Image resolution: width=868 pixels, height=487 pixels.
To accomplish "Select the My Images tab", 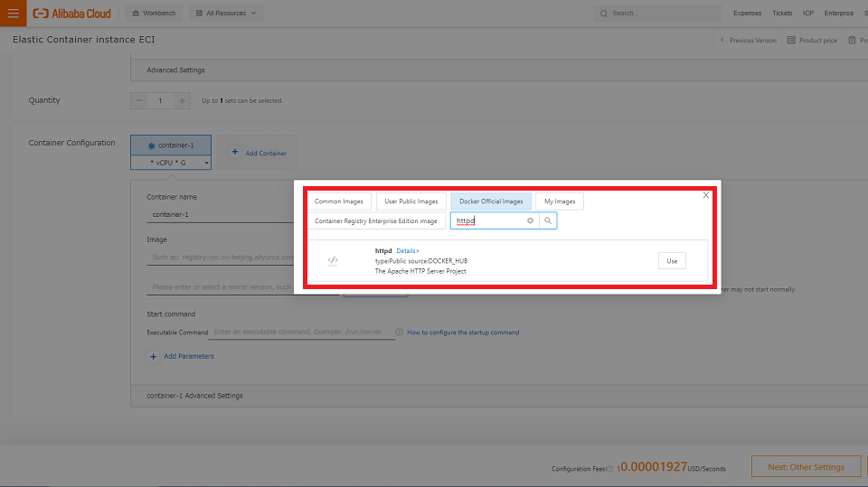I will pyautogui.click(x=560, y=201).
